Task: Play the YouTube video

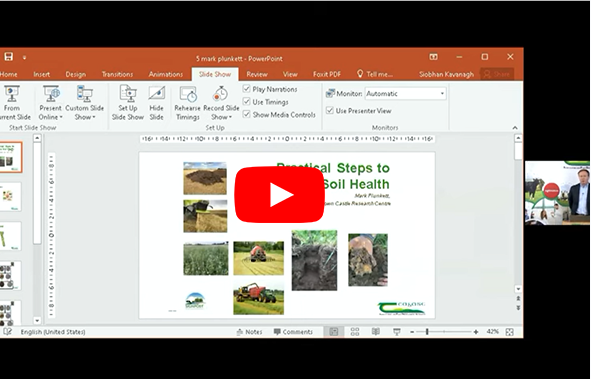Action: [x=280, y=194]
